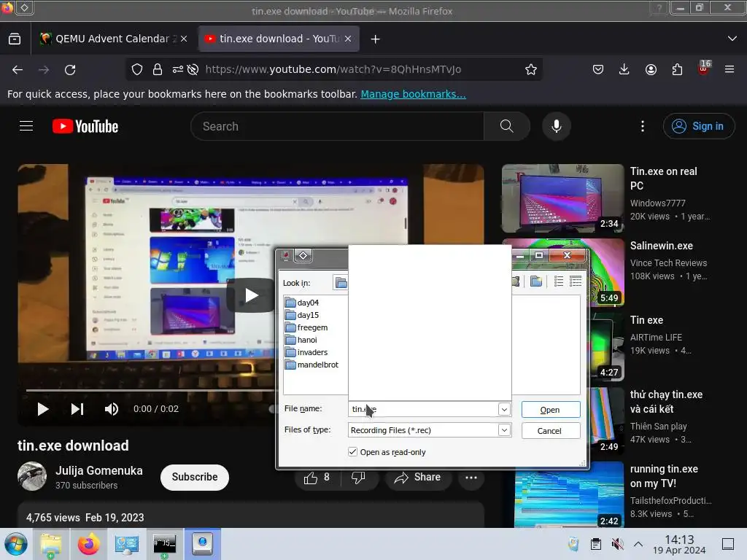Click the taskbar clock showing 14:13
The image size is (747, 560).
point(679,544)
